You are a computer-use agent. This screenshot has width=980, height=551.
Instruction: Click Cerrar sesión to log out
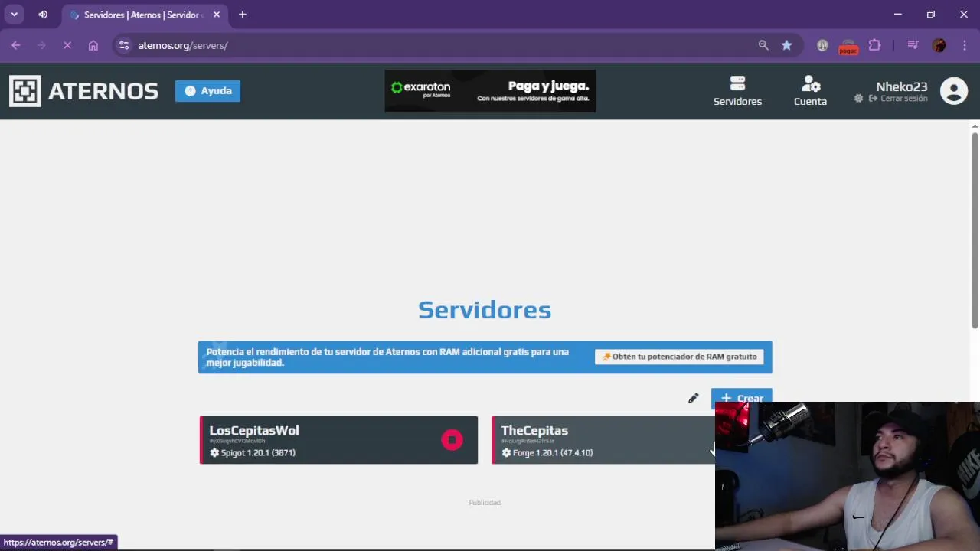(x=898, y=99)
